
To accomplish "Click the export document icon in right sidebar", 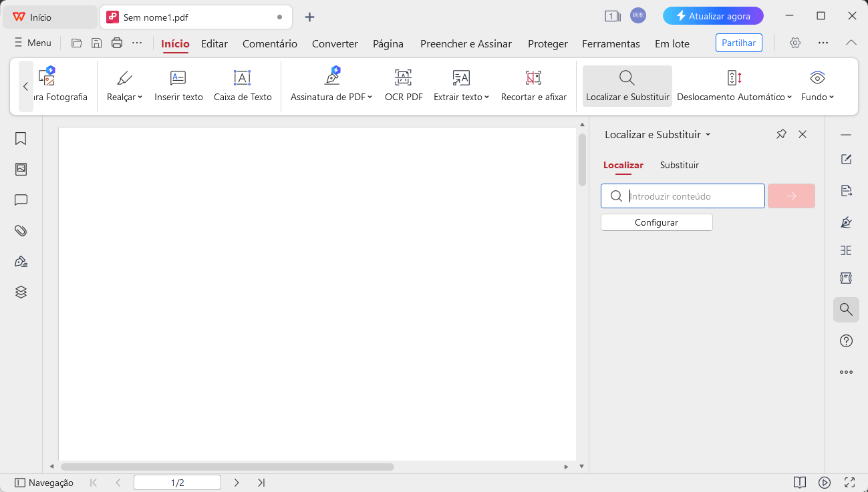I will tap(846, 190).
